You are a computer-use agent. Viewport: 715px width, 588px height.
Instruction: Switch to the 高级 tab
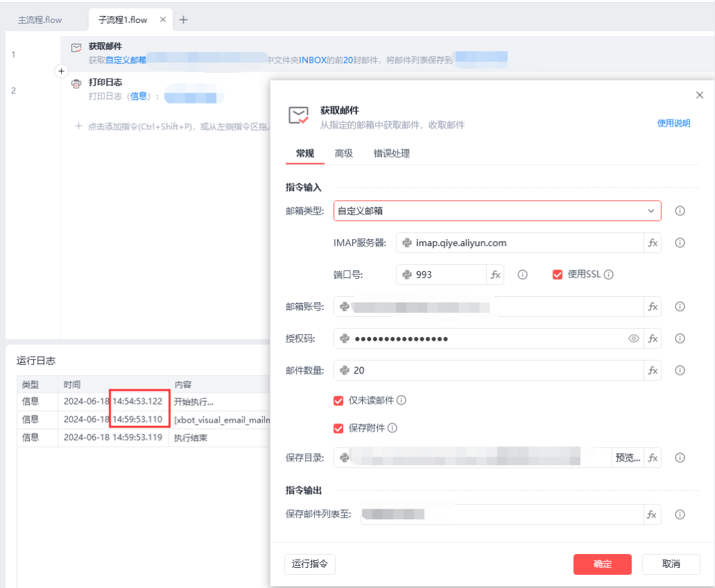tap(344, 154)
